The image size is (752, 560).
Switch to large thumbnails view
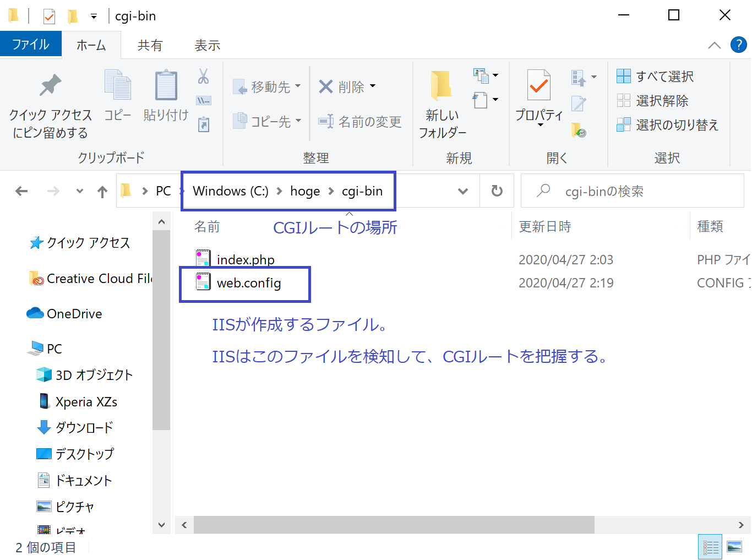point(734,547)
